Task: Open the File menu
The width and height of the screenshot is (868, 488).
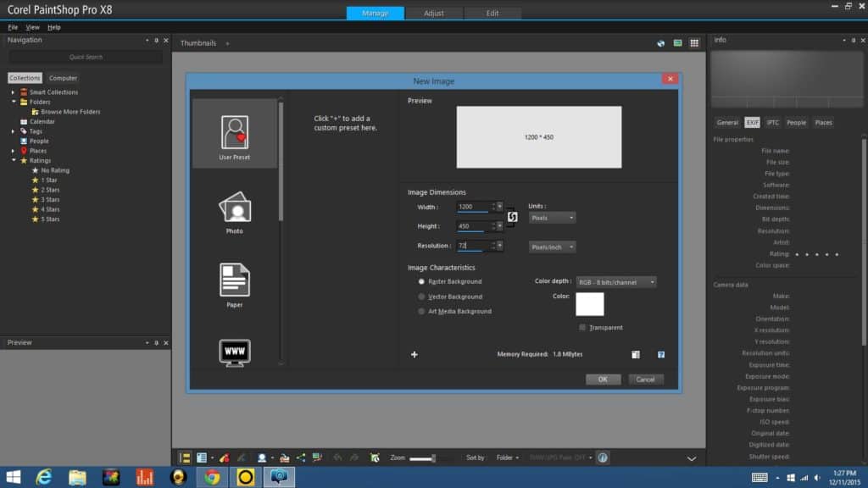Action: 13,27
